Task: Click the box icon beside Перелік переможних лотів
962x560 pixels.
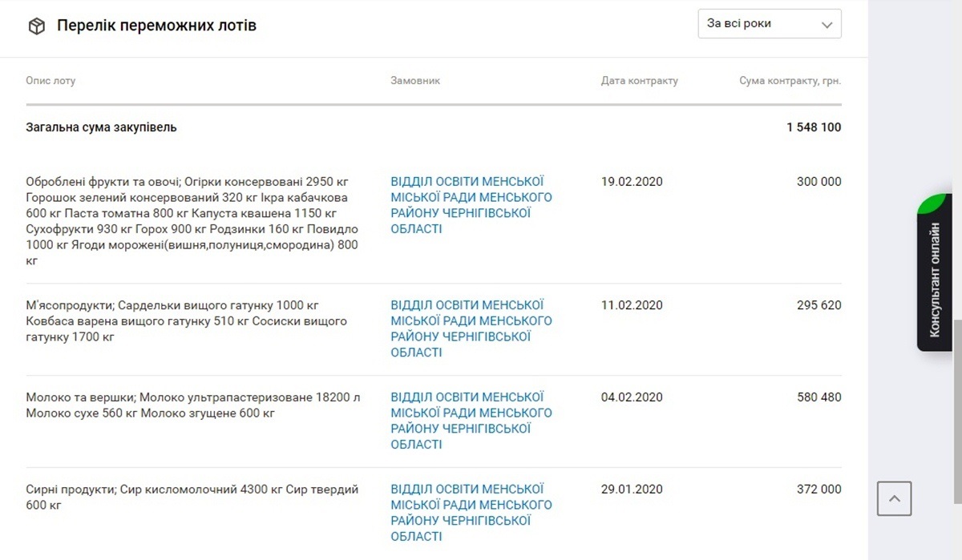Action: (36, 26)
